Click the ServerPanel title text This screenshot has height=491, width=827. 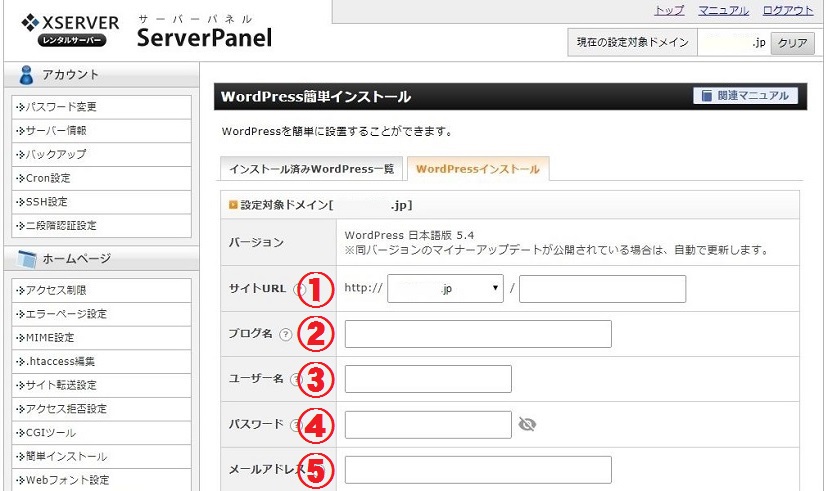pyautogui.click(x=205, y=38)
